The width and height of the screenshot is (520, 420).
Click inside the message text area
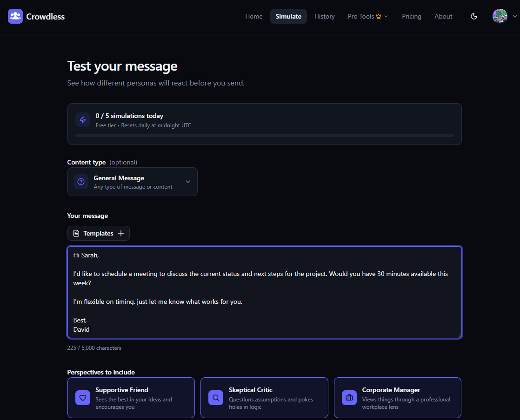pos(264,293)
